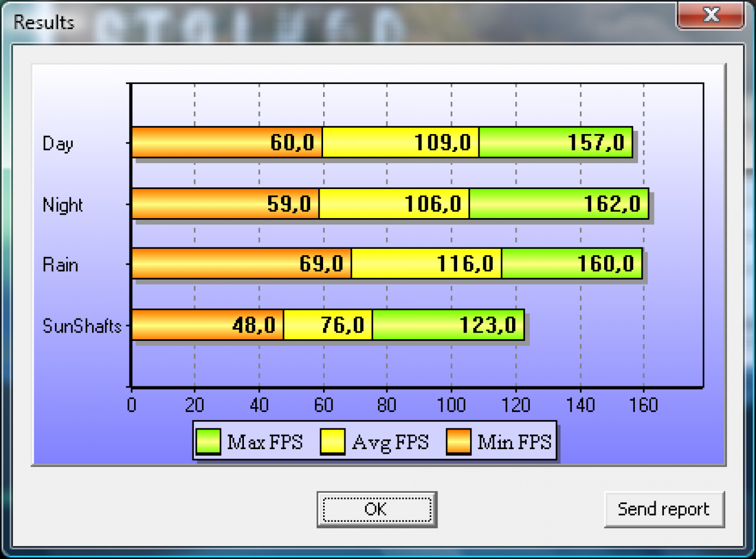The height and width of the screenshot is (559, 756).
Task: Click the axis label 80
Action: (387, 405)
